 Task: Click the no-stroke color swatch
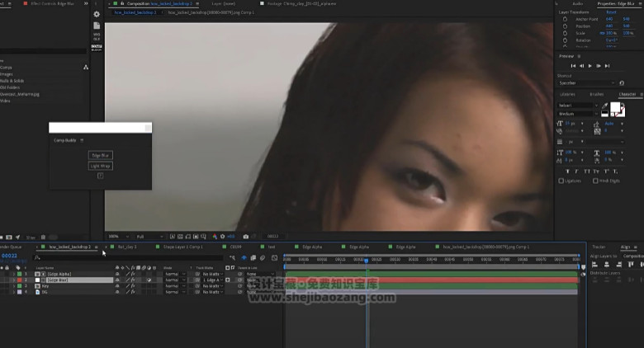[x=621, y=112]
